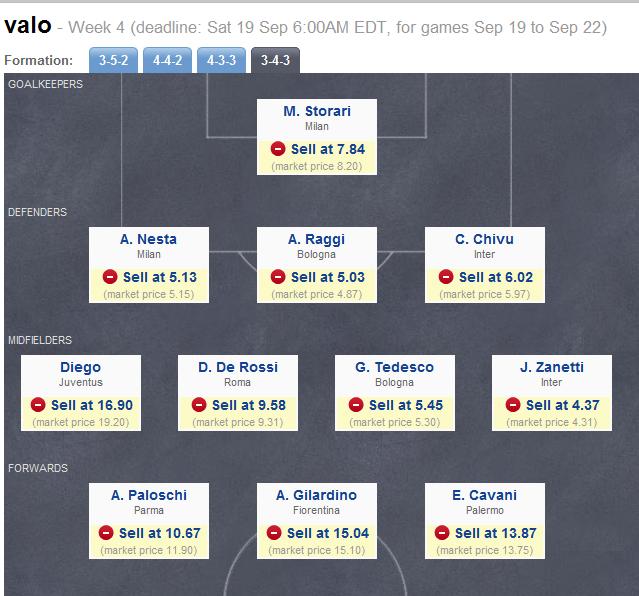Image resolution: width=639 pixels, height=596 pixels.
Task: Open G. Tedesco's player name link
Action: click(394, 367)
